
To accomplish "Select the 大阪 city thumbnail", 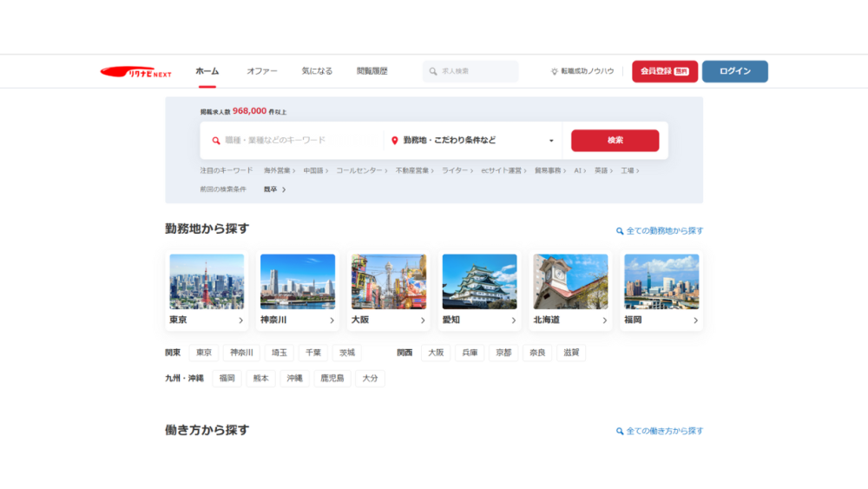I will (388, 281).
